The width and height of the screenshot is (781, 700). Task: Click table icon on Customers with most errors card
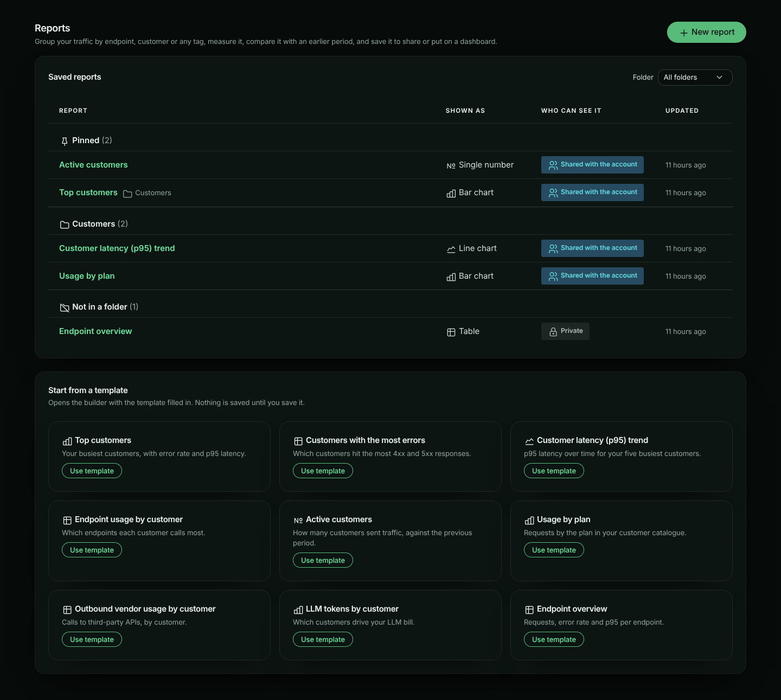[298, 441]
